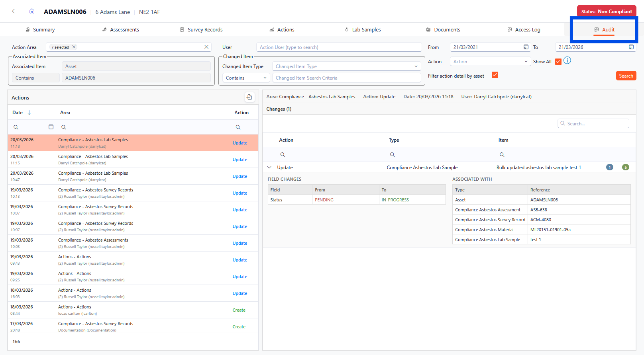Viewport: 644px width, 355px height.
Task: Uncheck the Show All checkbox
Action: tap(558, 62)
